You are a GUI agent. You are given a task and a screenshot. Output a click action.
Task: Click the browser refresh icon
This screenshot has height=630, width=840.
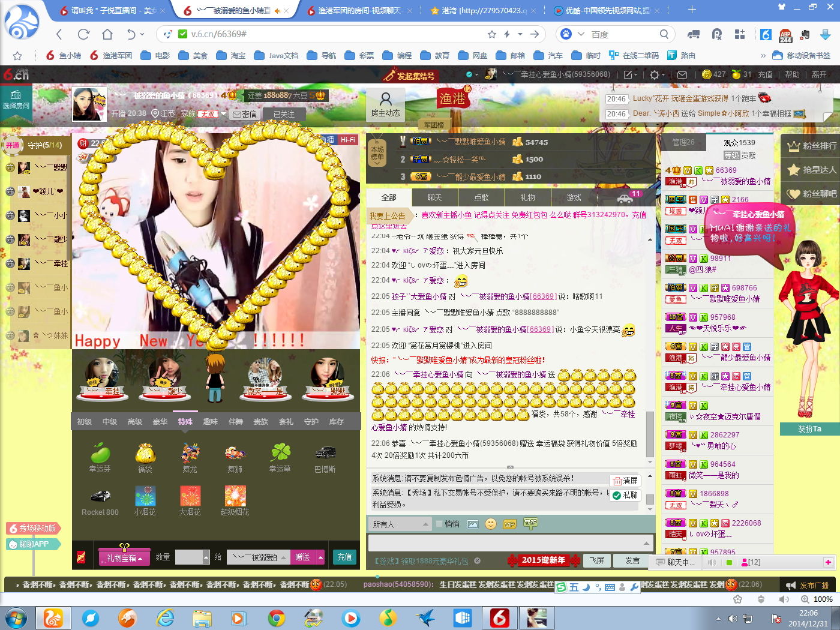click(x=83, y=34)
